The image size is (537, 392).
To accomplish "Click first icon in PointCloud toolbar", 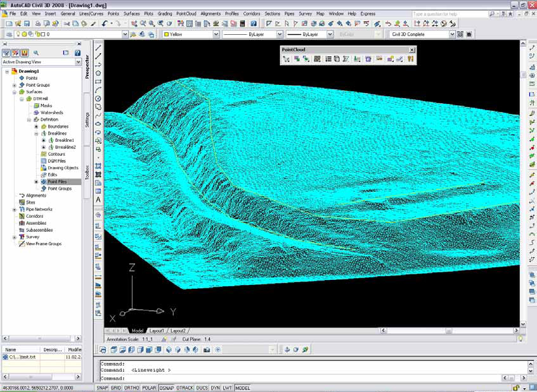I will pos(287,59).
